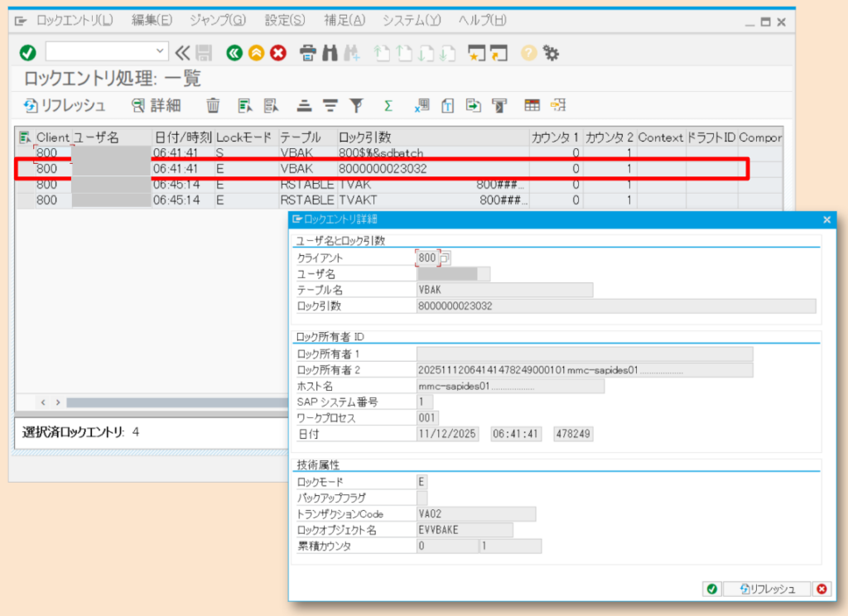
Task: Open search help beside client field 800
Action: (445, 258)
